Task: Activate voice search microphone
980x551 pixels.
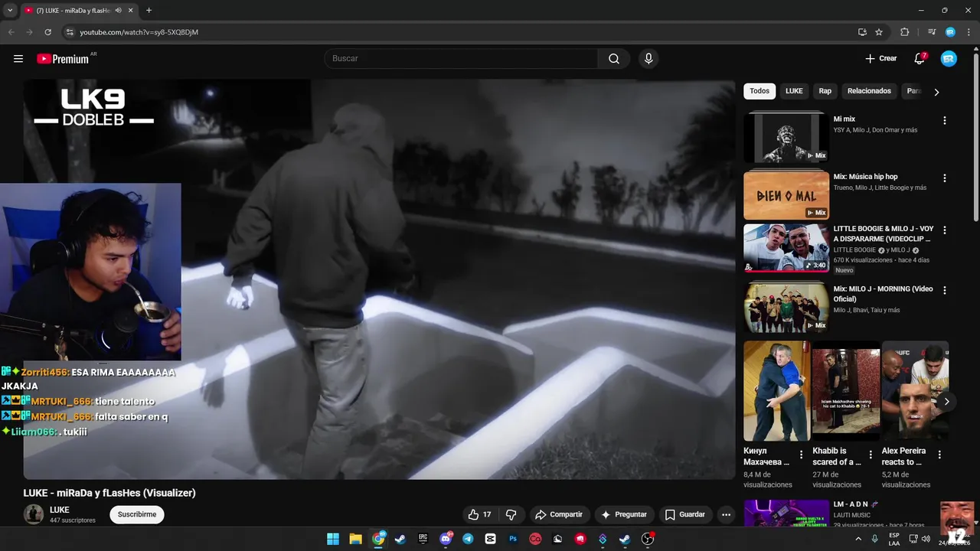Action: coord(648,59)
